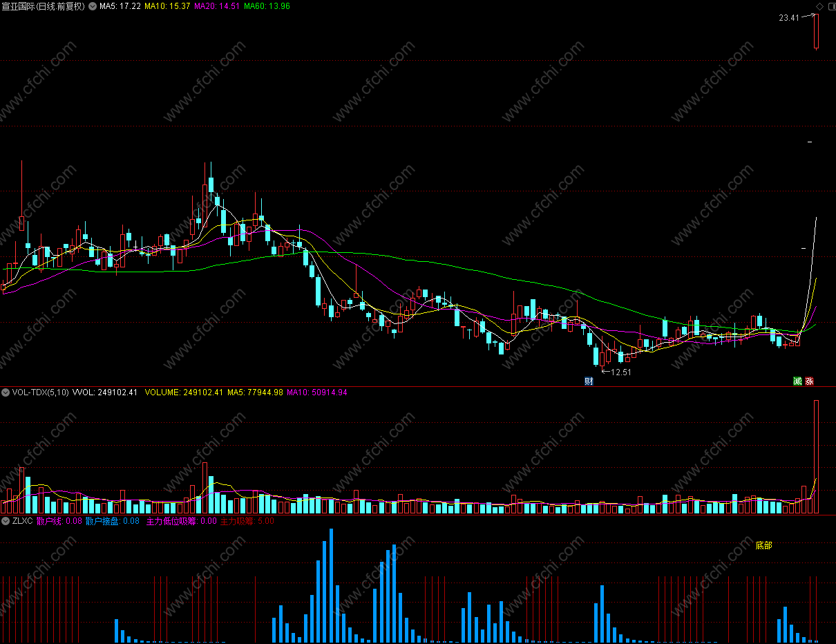Click the 涨 limit-up marker
Viewport: 836px width, 644px height.
(809, 381)
